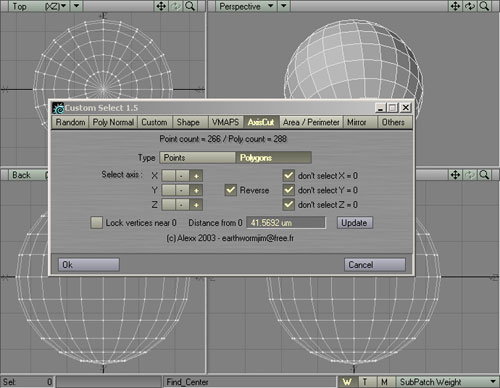Viewport: 500px width, 388px height.
Task: Select the W (weight) map button
Action: coord(347,382)
